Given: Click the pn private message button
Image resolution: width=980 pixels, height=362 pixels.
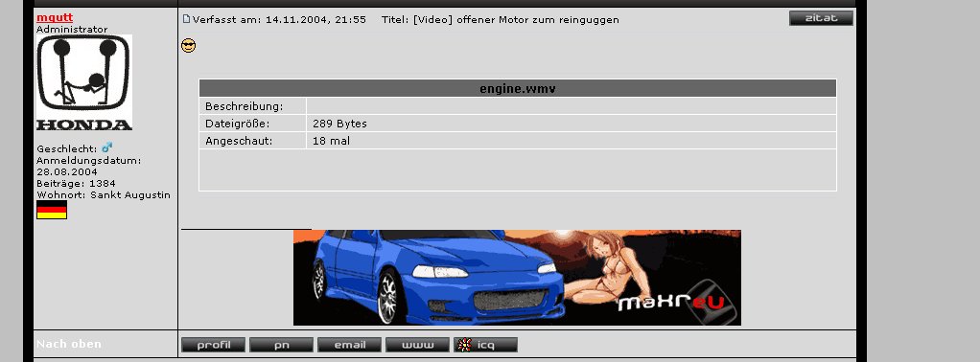Looking at the screenshot, I should 281,345.
